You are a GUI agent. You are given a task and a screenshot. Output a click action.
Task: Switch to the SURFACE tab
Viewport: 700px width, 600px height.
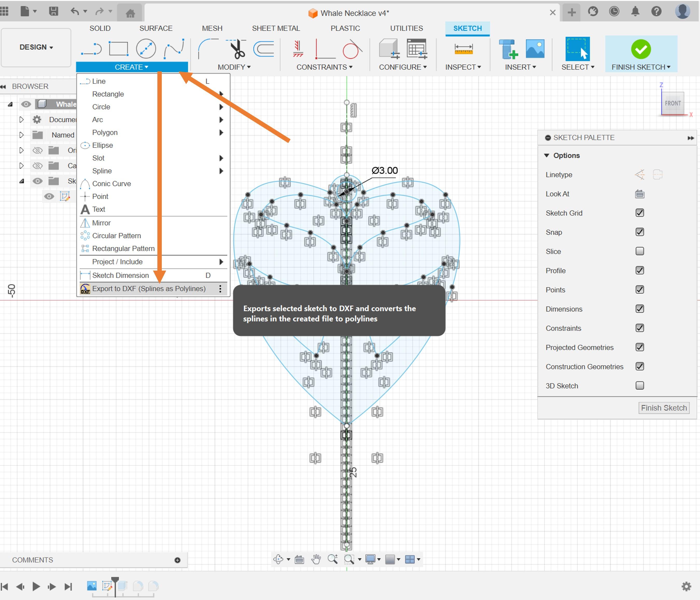point(156,28)
